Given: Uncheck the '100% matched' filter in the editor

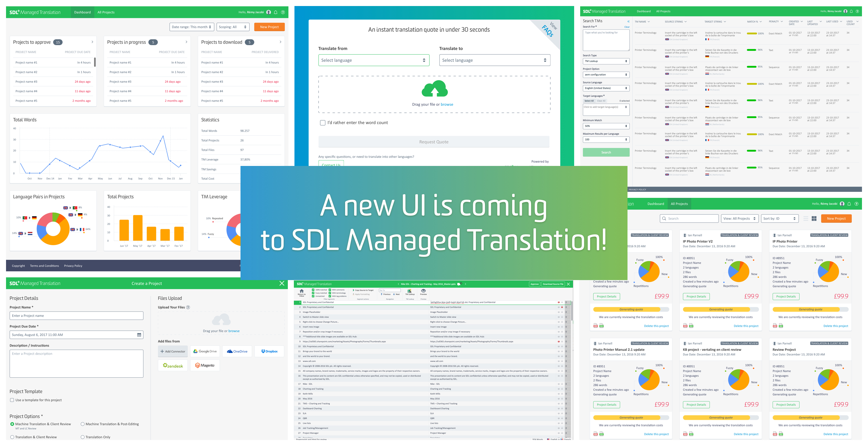Looking at the screenshot, I should 313,290.
